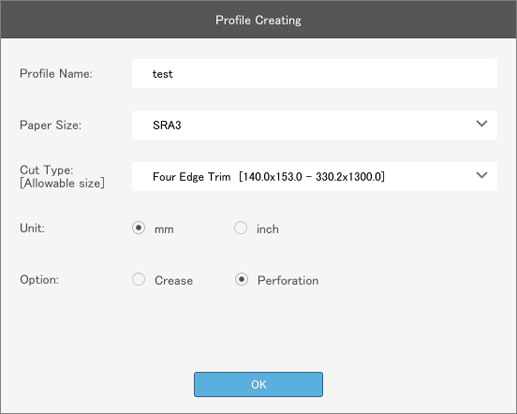Click the 'mm' label text
Viewport: 517px width, 414px height.
pyautogui.click(x=164, y=229)
